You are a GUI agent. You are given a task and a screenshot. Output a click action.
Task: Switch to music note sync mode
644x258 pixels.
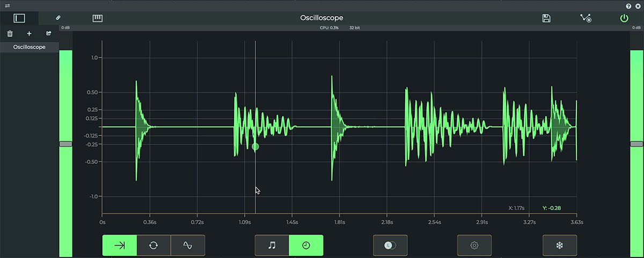click(x=272, y=245)
